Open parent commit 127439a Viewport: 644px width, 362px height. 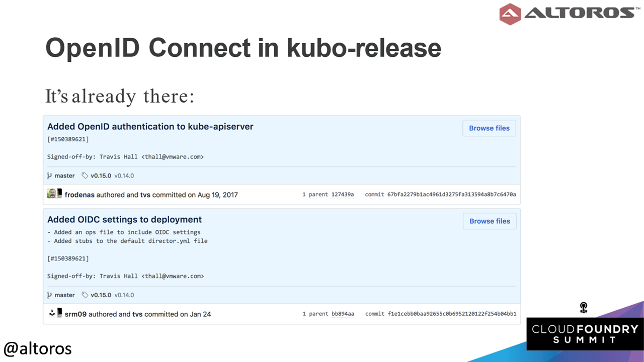tap(342, 195)
